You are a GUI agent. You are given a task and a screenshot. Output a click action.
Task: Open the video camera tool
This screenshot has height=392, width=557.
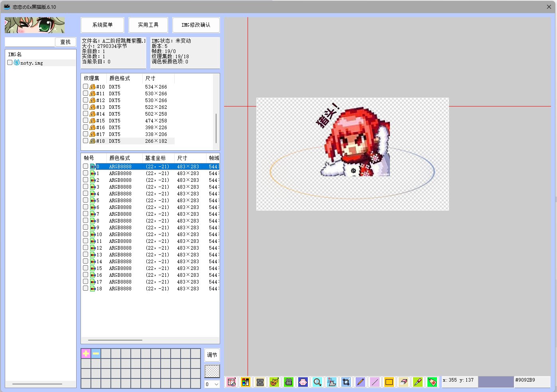click(x=289, y=382)
